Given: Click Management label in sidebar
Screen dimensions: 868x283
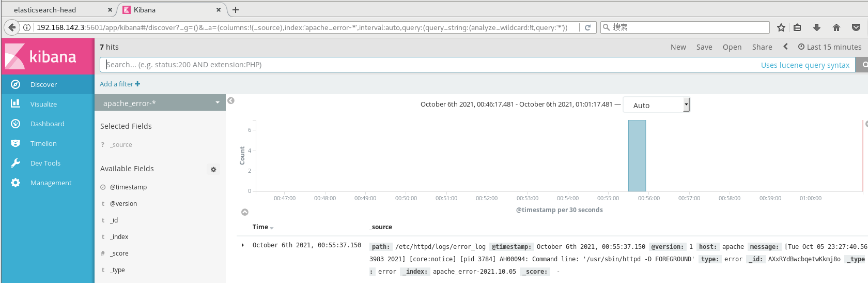Looking at the screenshot, I should [x=51, y=183].
